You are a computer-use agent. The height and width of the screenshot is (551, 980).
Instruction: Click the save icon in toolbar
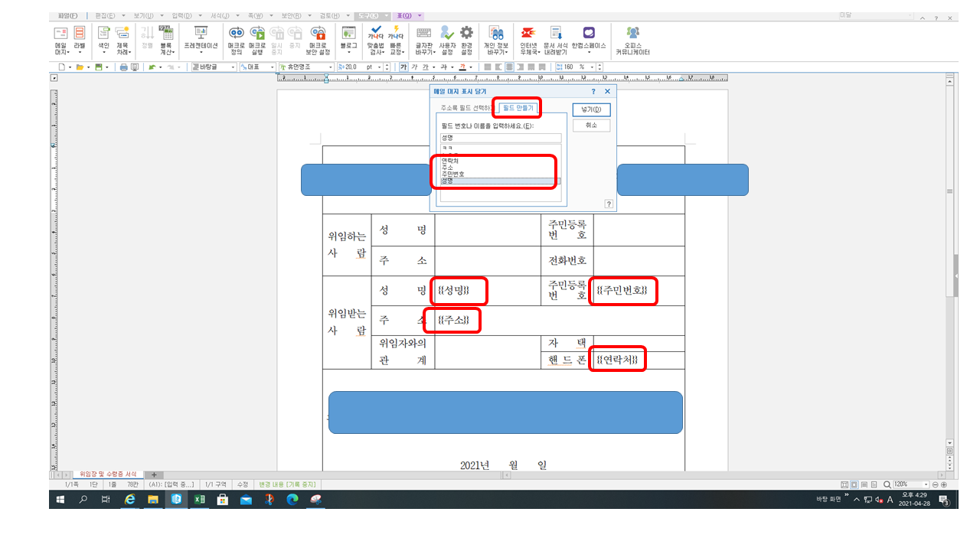pyautogui.click(x=98, y=67)
